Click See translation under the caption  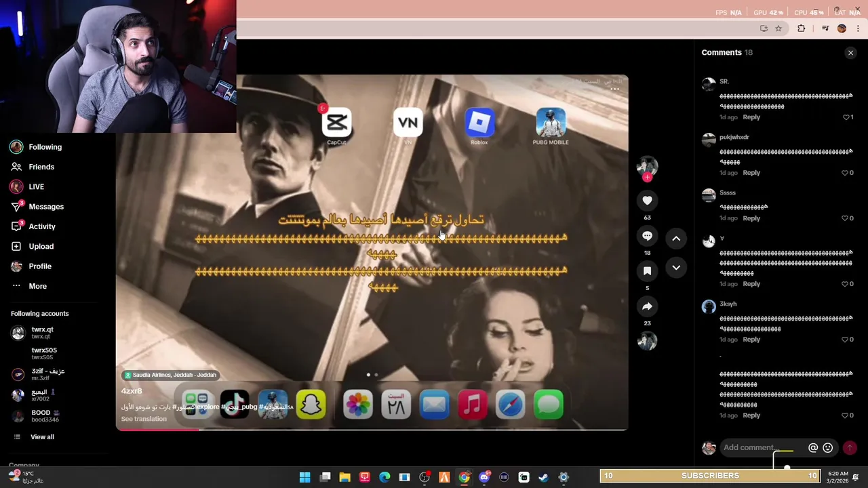point(144,419)
